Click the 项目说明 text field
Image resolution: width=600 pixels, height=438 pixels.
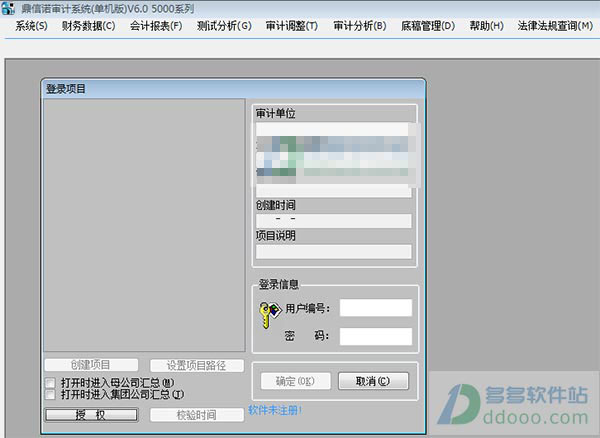(x=334, y=252)
